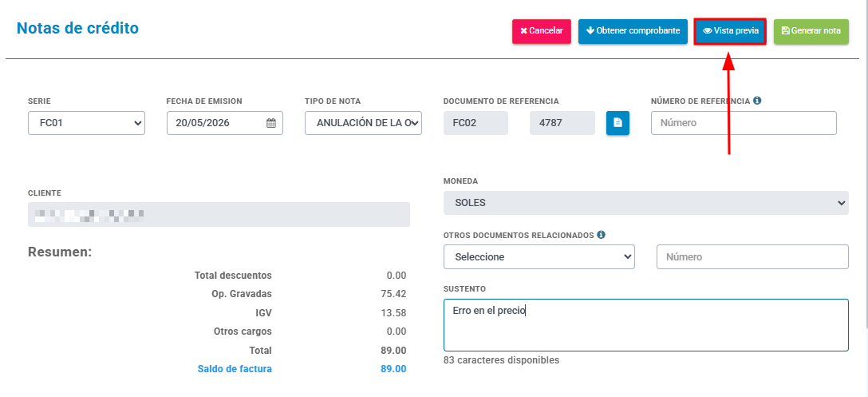Open Vista previa of the note
This screenshot has width=868, height=397.
[x=730, y=31]
